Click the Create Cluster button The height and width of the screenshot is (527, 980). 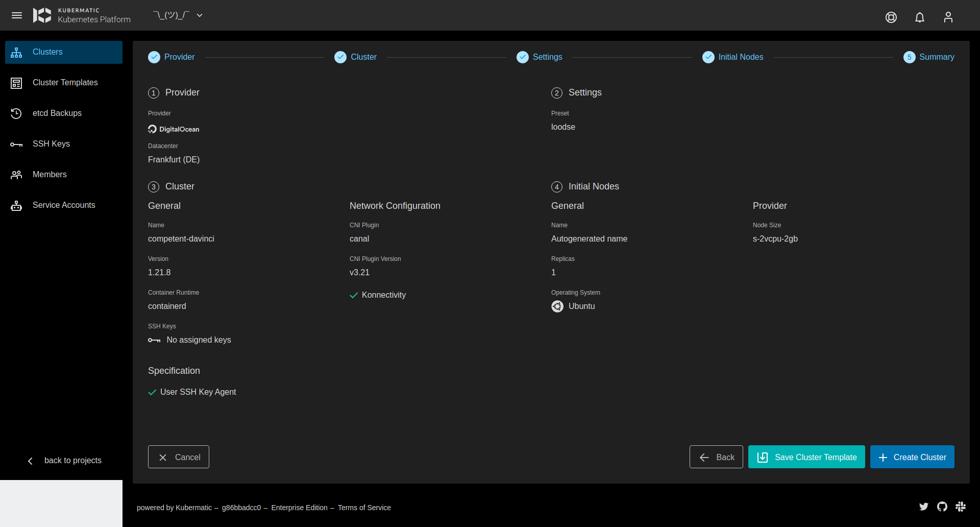912,457
